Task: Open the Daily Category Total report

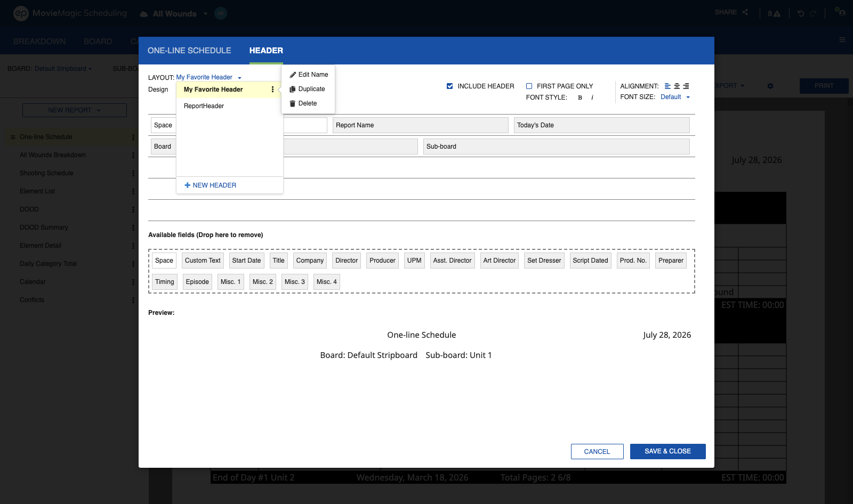Action: [x=49, y=264]
